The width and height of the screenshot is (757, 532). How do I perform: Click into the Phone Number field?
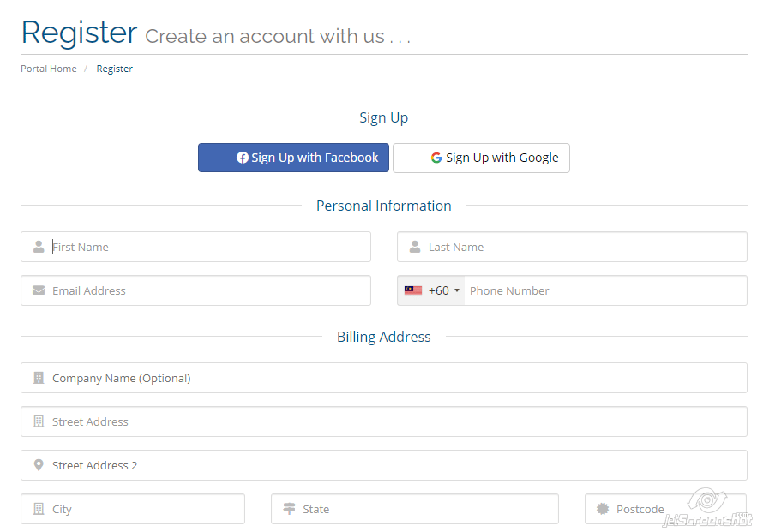(x=605, y=290)
